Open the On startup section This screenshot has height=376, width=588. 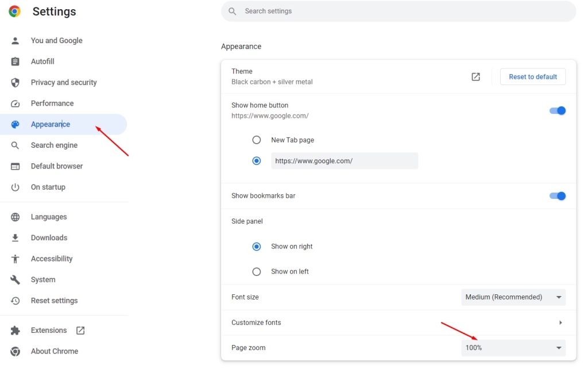point(48,187)
